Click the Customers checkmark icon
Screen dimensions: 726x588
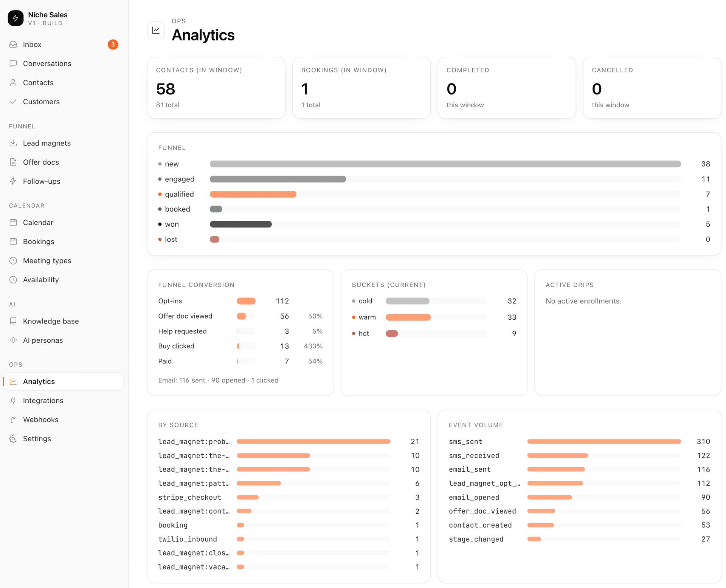(x=13, y=102)
